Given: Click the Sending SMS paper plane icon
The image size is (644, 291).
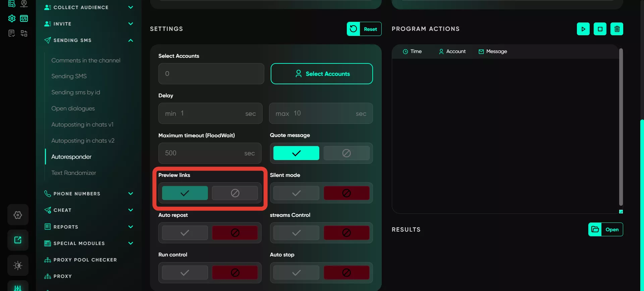Looking at the screenshot, I should coord(48,40).
